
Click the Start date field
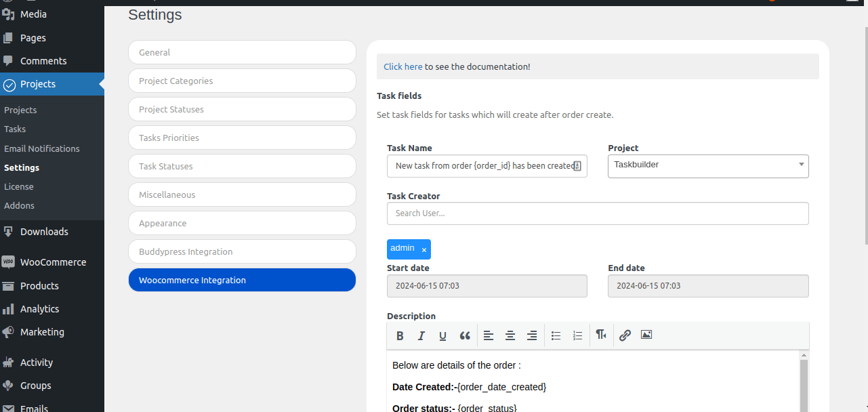(487, 286)
